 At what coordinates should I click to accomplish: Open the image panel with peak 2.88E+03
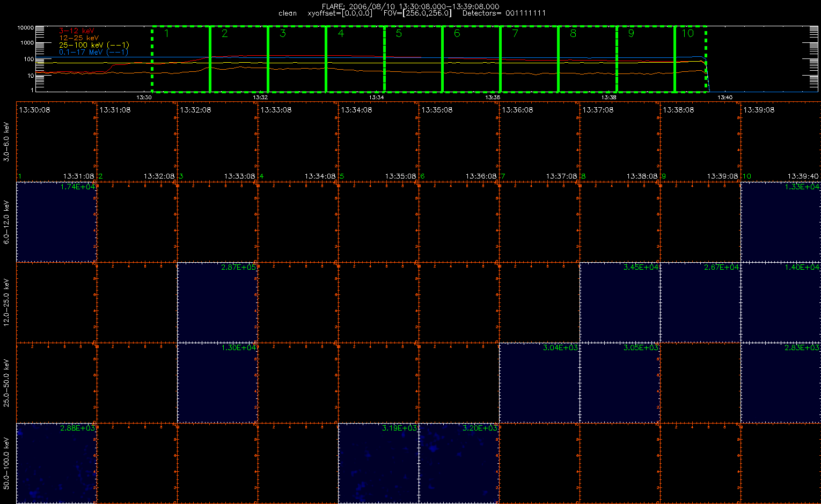coord(56,463)
